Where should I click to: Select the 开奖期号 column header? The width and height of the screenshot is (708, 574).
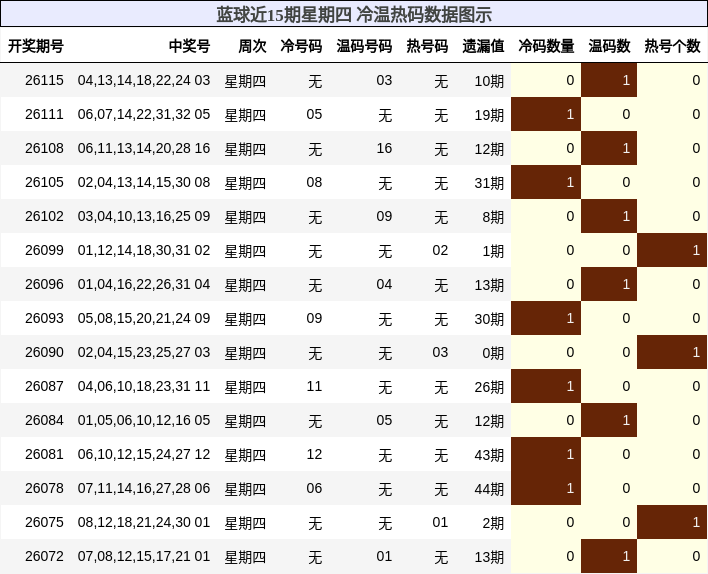click(36, 46)
